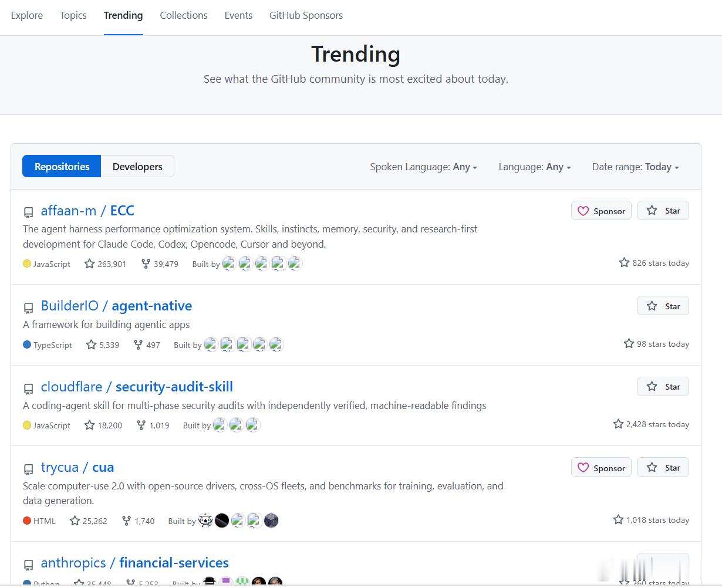
Task: Click the '1,018 stars today' text
Action: [657, 520]
